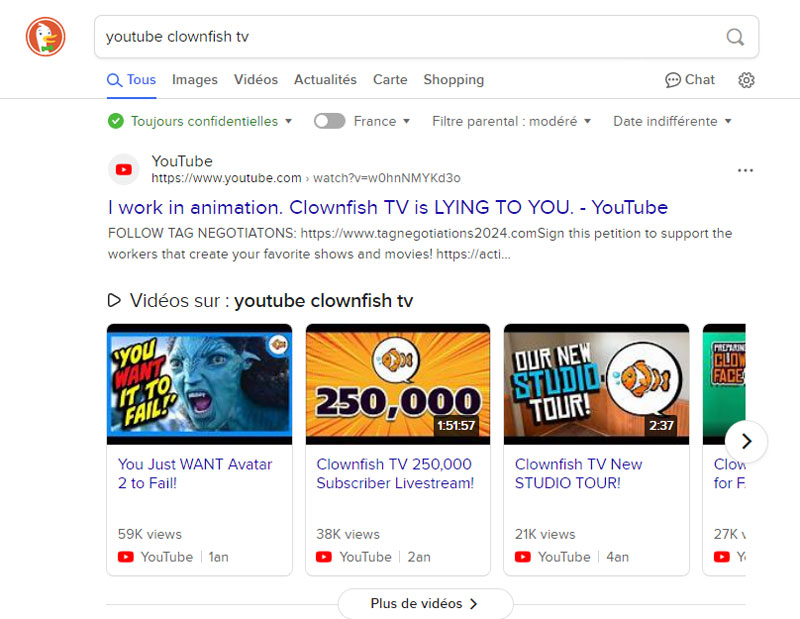Open 'Date indifférente' dropdown

[672, 121]
